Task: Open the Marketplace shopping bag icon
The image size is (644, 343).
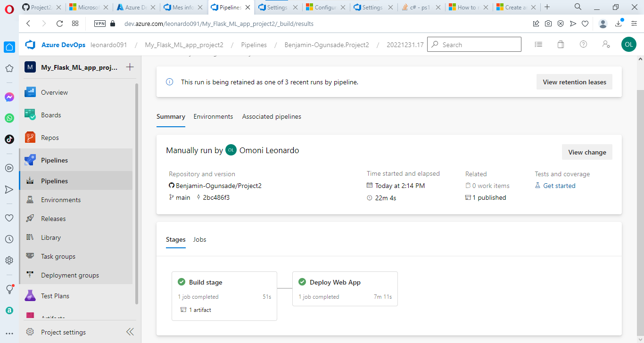Action: coord(561,44)
